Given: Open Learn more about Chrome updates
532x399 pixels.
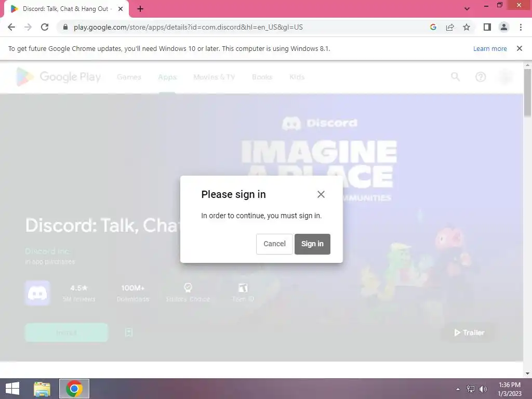Looking at the screenshot, I should (x=490, y=48).
